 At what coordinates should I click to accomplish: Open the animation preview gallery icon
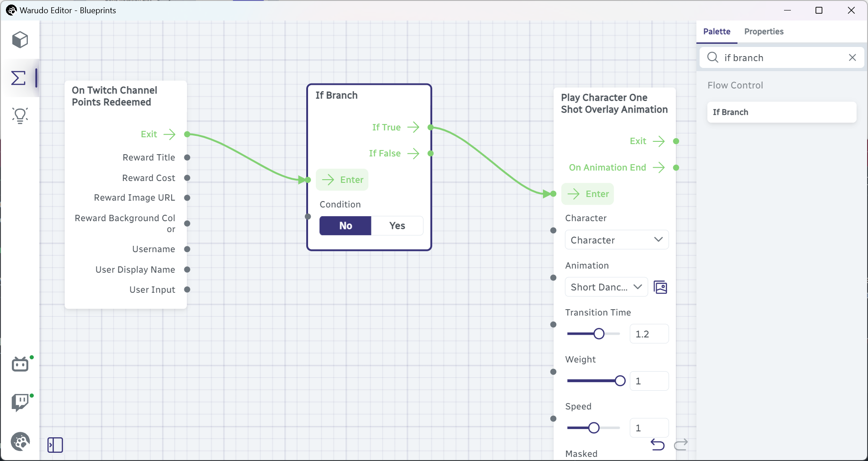[x=660, y=287]
